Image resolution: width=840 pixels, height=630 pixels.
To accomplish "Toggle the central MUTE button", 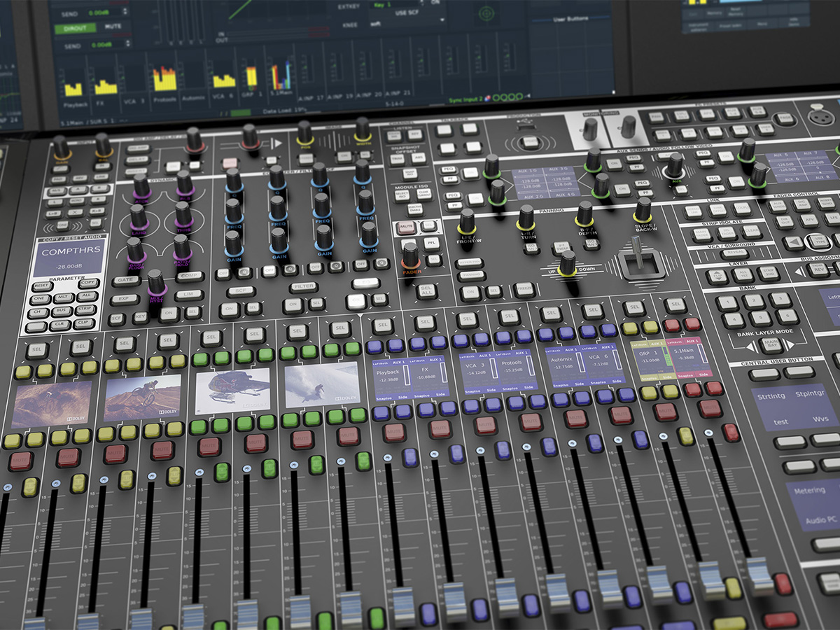I will coord(407,227).
